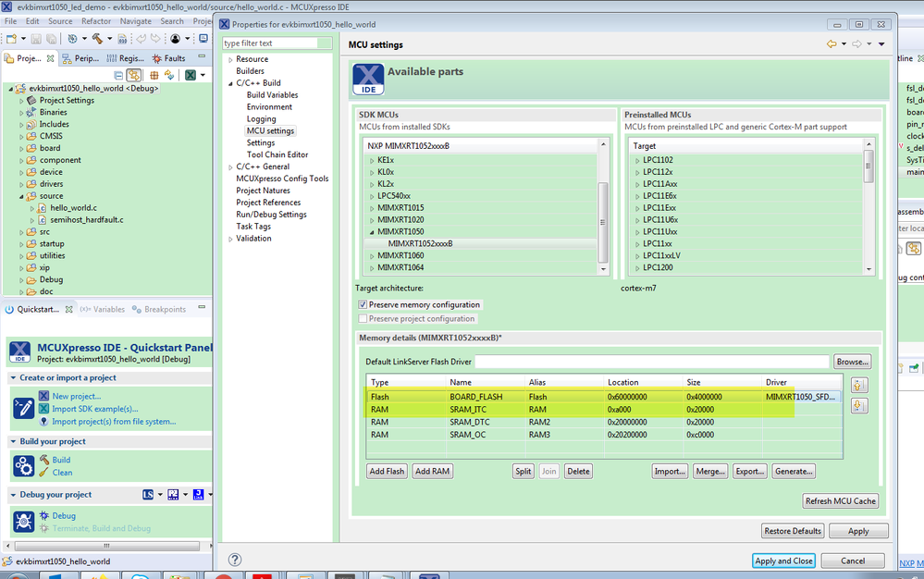This screenshot has width=924, height=579.
Task: Open the binary file icon in main toolbar
Action: click(x=122, y=39)
